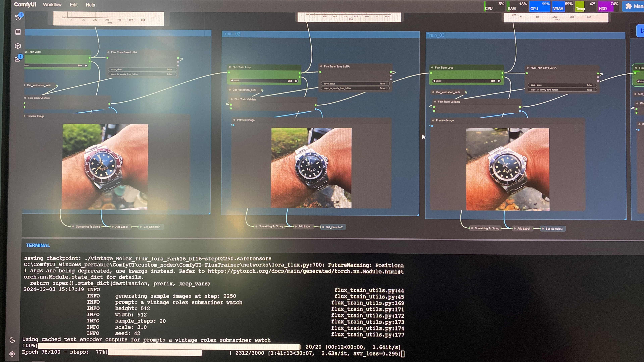The width and height of the screenshot is (644, 362).
Task: Collapse Train_03 Flux Train Validate node
Action: click(435, 102)
